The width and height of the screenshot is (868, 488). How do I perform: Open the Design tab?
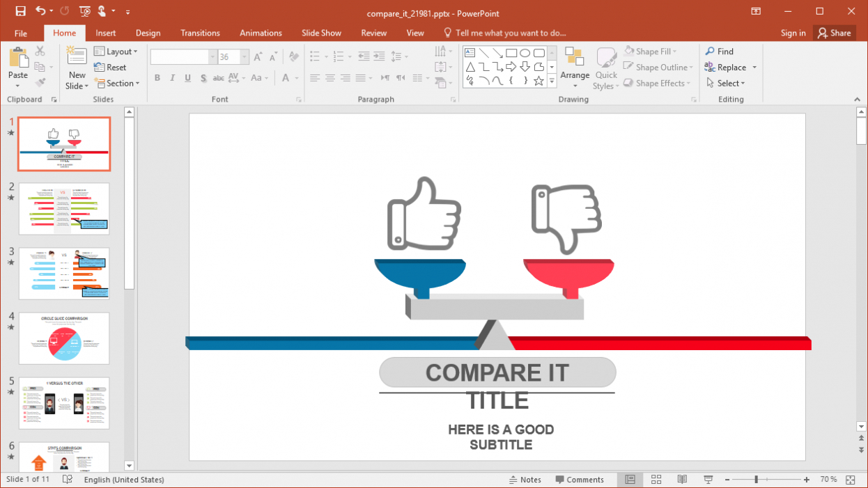(x=148, y=33)
